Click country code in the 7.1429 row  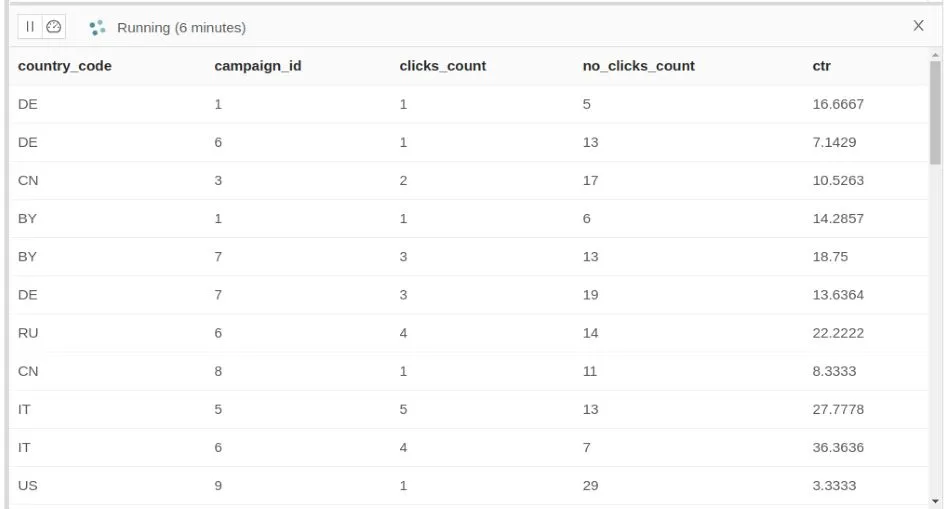pos(27,142)
